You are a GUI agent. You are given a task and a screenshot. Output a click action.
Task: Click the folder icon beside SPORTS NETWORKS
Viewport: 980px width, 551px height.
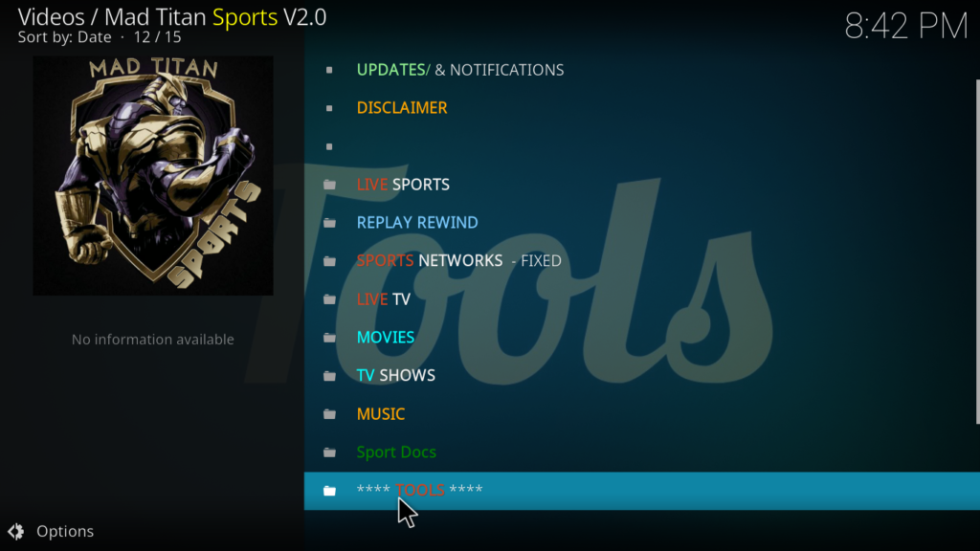(x=329, y=261)
